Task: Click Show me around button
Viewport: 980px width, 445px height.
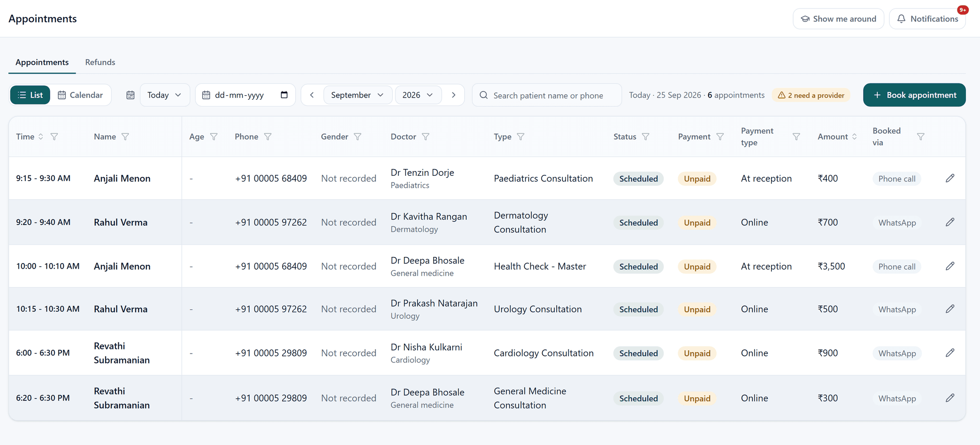Action: [838, 19]
